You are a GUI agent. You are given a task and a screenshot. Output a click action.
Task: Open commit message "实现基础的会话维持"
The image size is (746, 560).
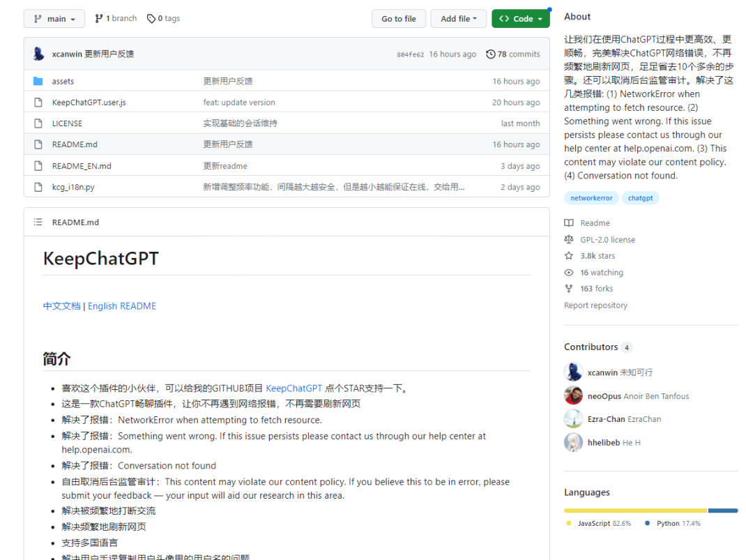tap(240, 123)
